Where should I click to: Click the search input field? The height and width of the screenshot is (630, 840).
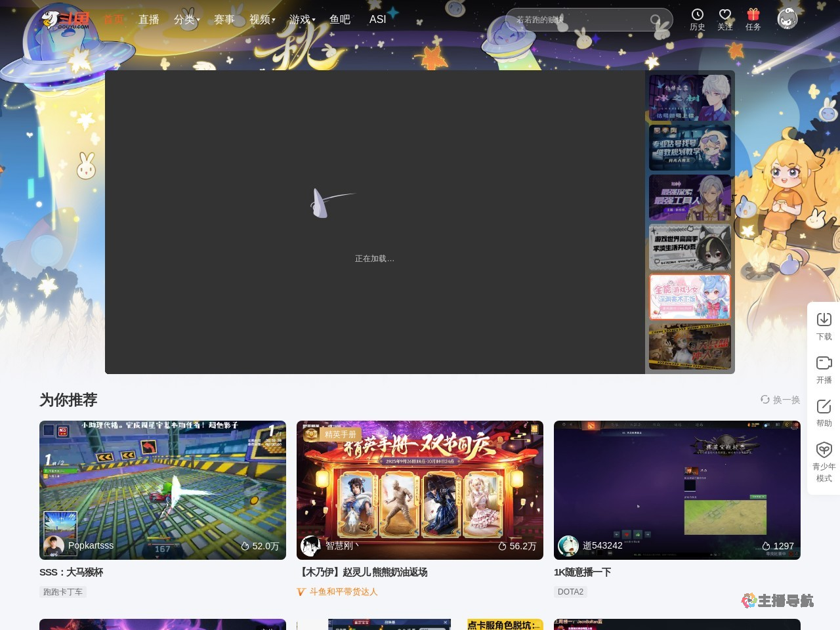coord(577,20)
